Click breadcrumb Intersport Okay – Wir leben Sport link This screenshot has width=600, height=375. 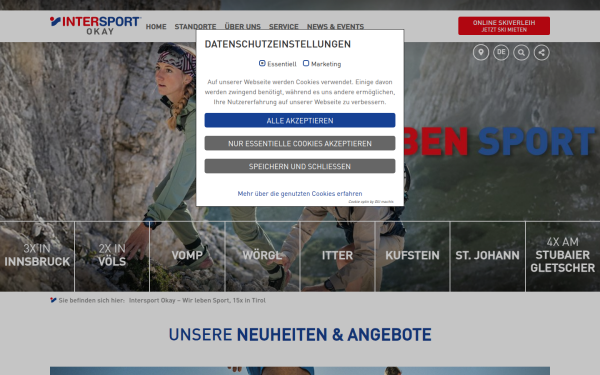[197, 300]
